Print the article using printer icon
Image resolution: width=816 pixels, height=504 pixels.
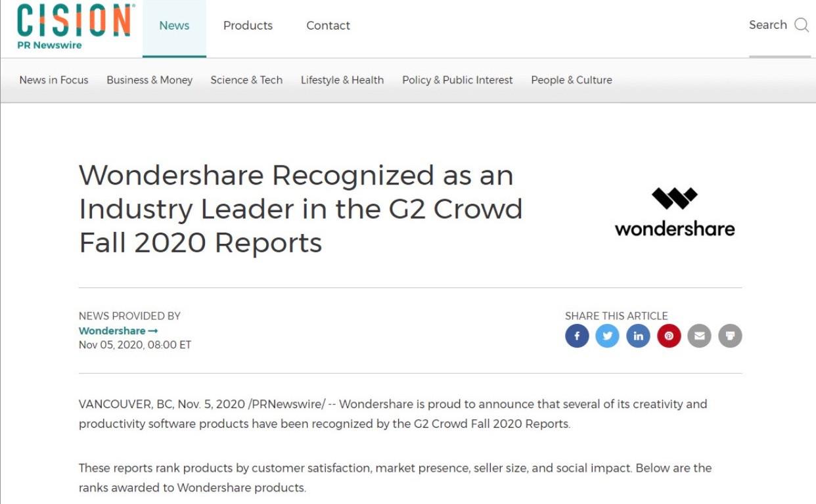pyautogui.click(x=730, y=336)
